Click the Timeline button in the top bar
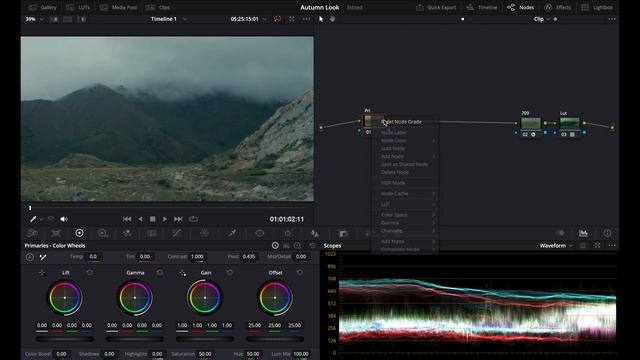This screenshot has width=640, height=360. pos(482,7)
